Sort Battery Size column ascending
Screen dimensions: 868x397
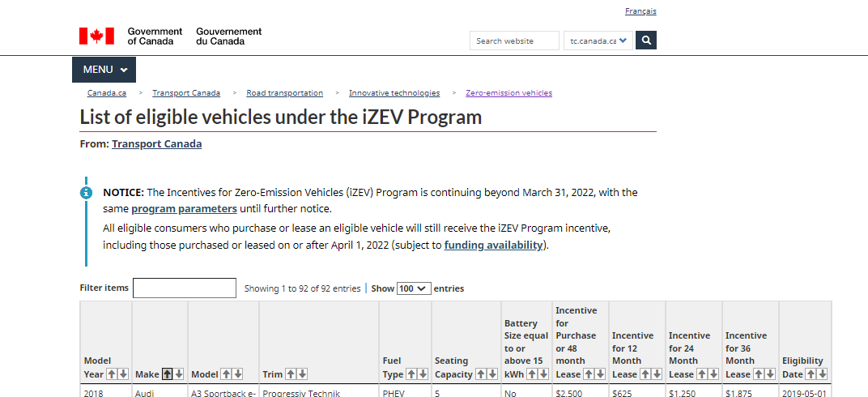pos(531,374)
